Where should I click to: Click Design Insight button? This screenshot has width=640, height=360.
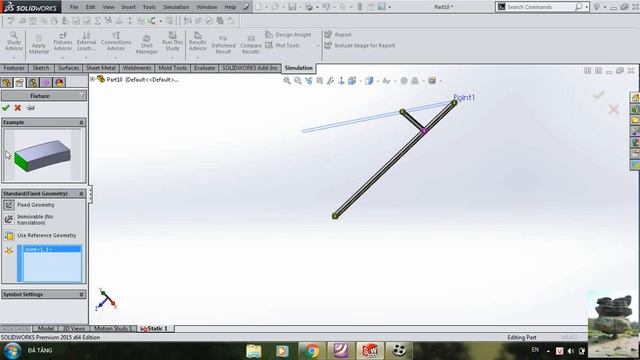288,35
